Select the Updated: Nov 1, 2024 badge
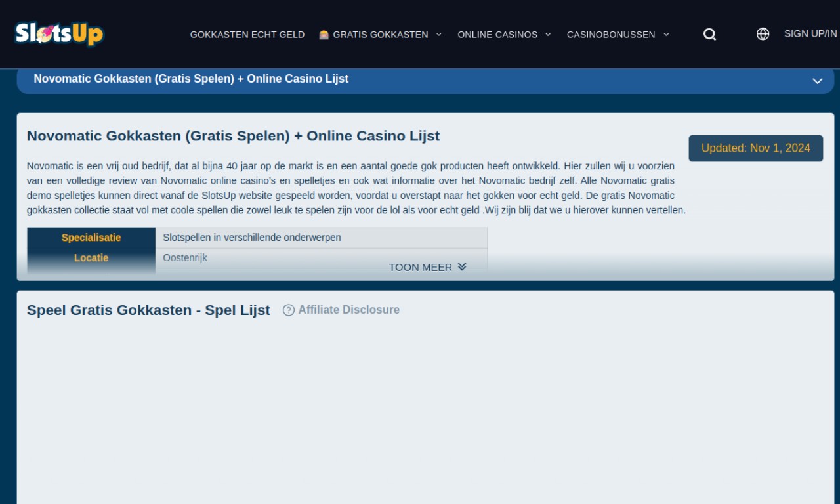Viewport: 840px width, 504px height. click(x=756, y=148)
